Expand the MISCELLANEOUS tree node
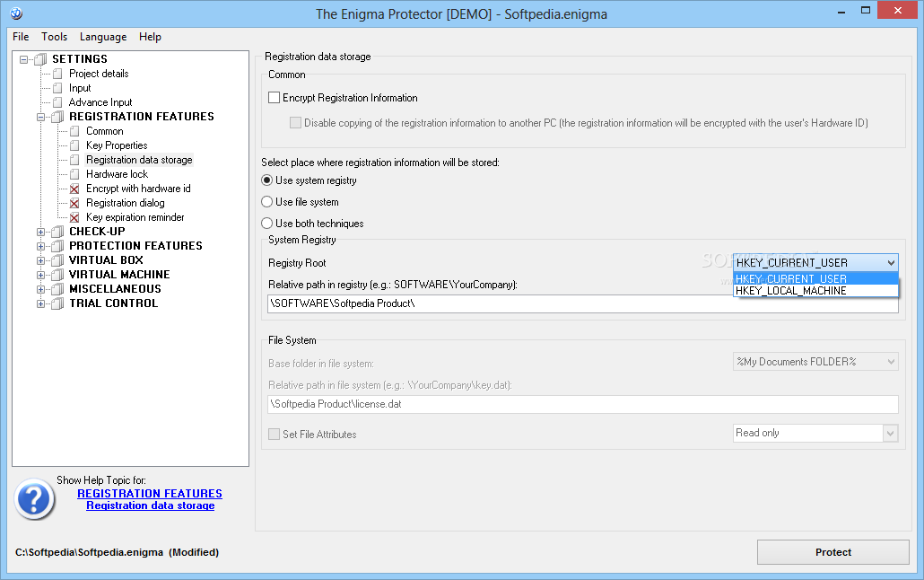This screenshot has height=580, width=924. click(40, 290)
